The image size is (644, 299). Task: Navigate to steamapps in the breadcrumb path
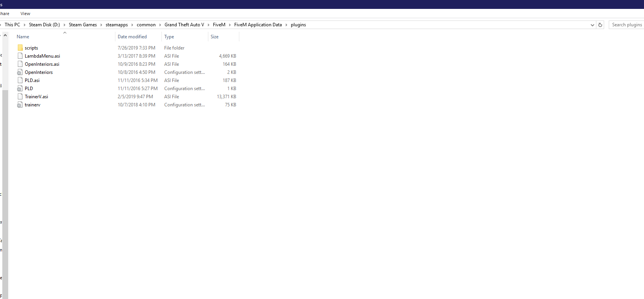117,25
